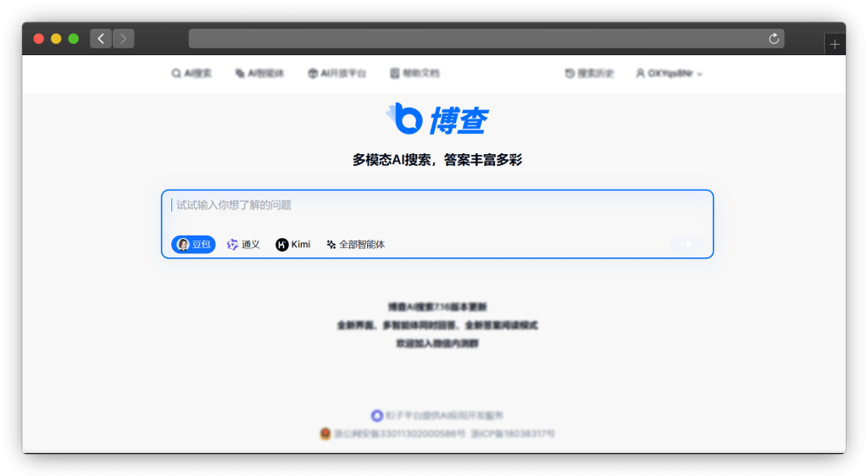868x476 pixels.
Task: Toggle the 通义 agent chip
Action: [243, 245]
